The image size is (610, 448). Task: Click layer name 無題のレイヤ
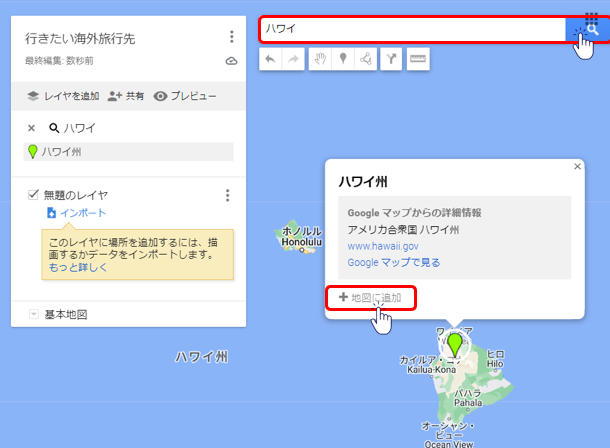(x=75, y=195)
